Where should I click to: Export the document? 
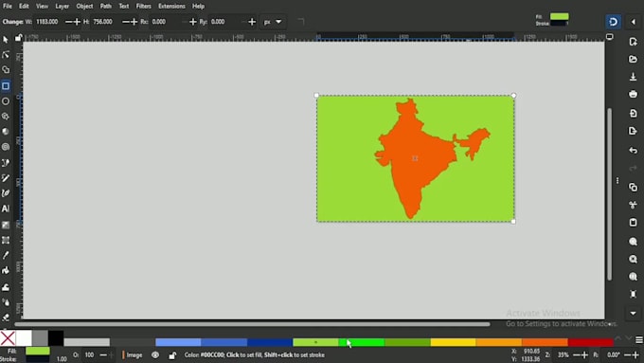[633, 131]
